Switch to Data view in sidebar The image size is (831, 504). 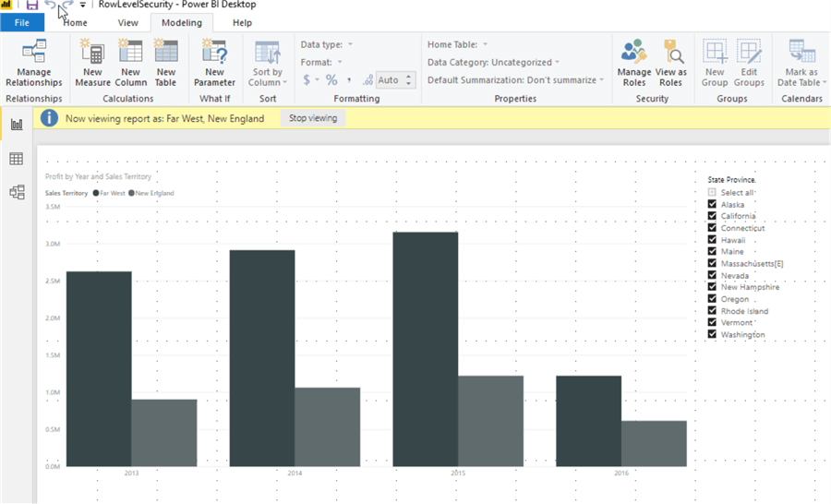17,159
